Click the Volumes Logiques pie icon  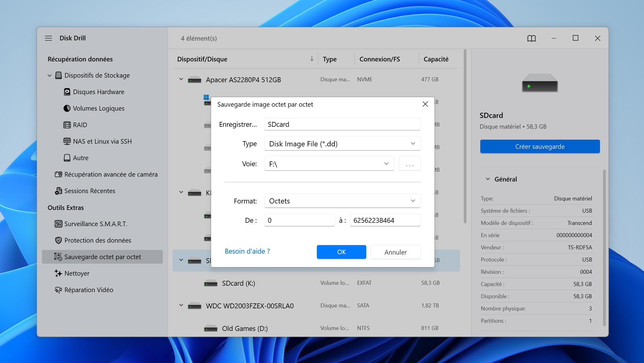67,108
